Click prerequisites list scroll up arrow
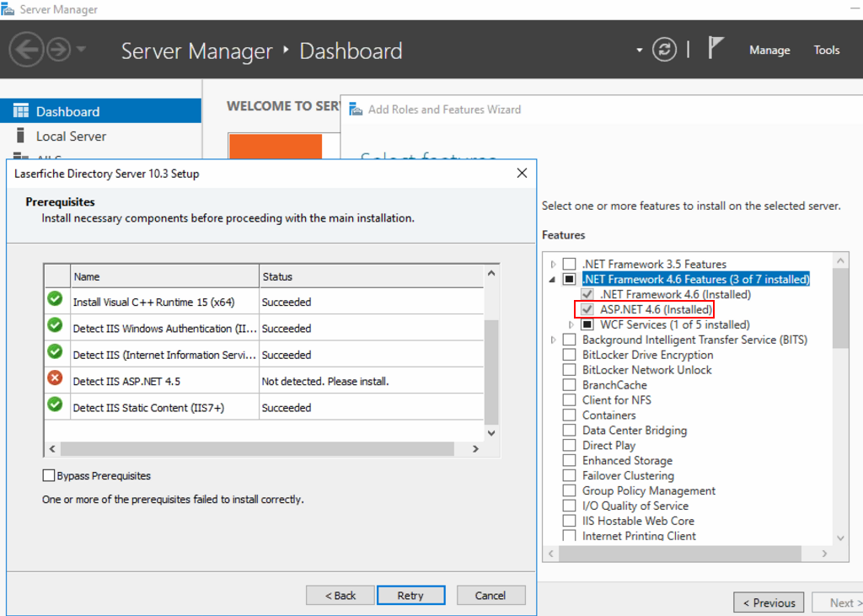This screenshot has width=863, height=616. pyautogui.click(x=491, y=273)
